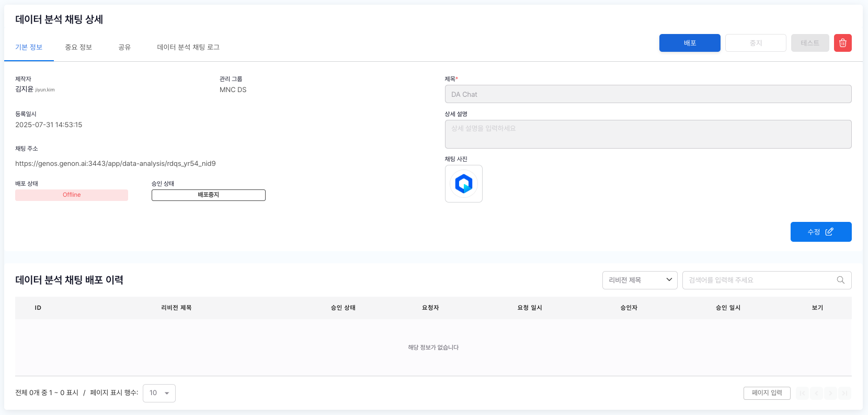The image size is (868, 415).
Task: Expand the rows-per-page dropdown showing 10
Action: (x=159, y=393)
